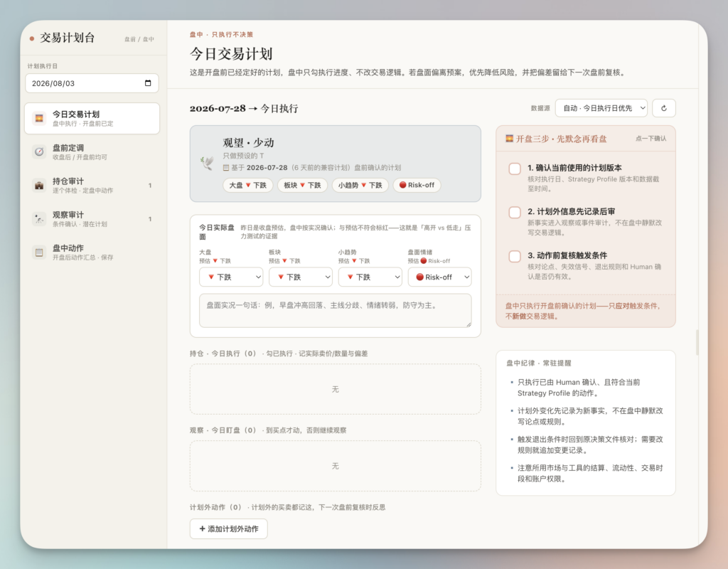Click the empty 无 box under 观察·今日盯盘

click(x=336, y=466)
